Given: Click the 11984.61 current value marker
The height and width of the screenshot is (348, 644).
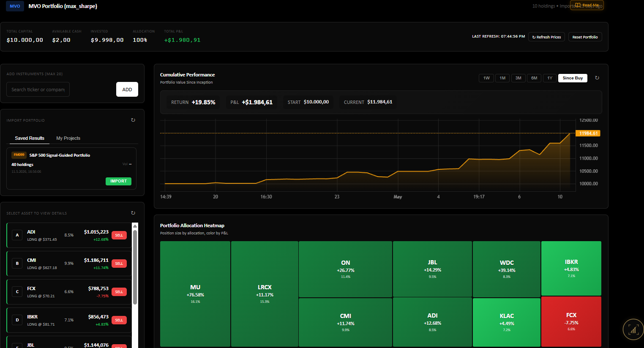Looking at the screenshot, I should (x=588, y=133).
